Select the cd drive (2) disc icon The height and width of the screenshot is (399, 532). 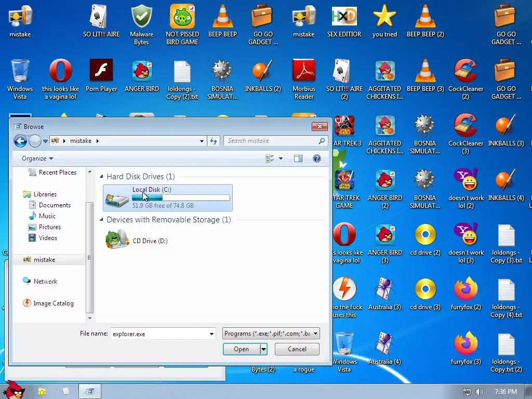point(425,240)
